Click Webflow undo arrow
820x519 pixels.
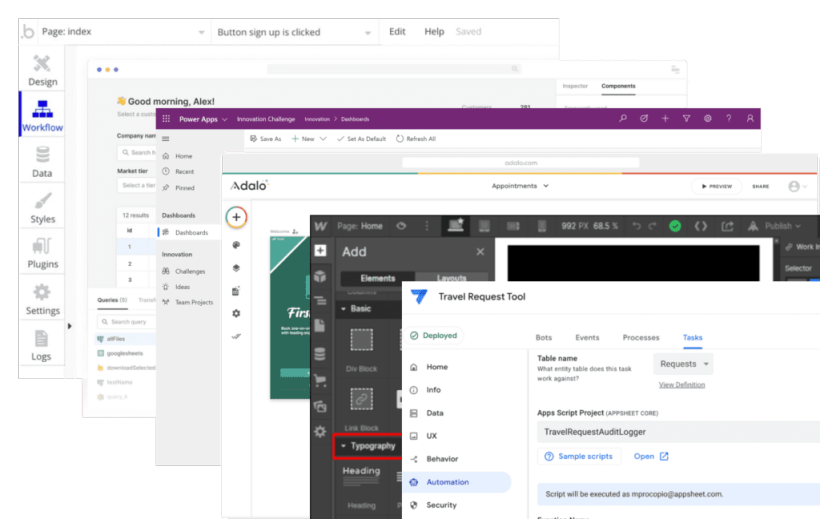click(636, 226)
